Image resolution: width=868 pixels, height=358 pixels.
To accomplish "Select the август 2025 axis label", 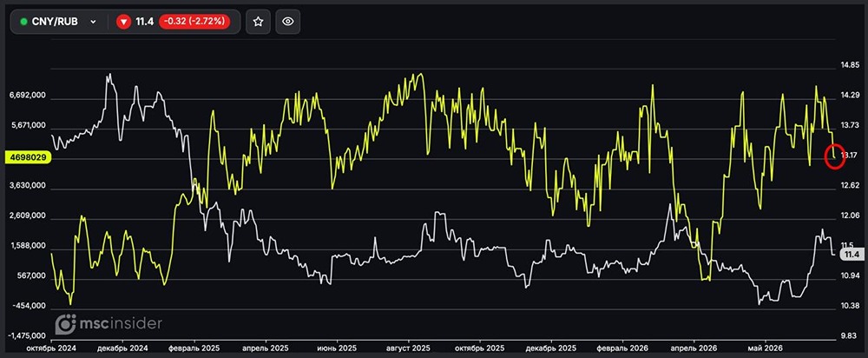I will (408, 348).
